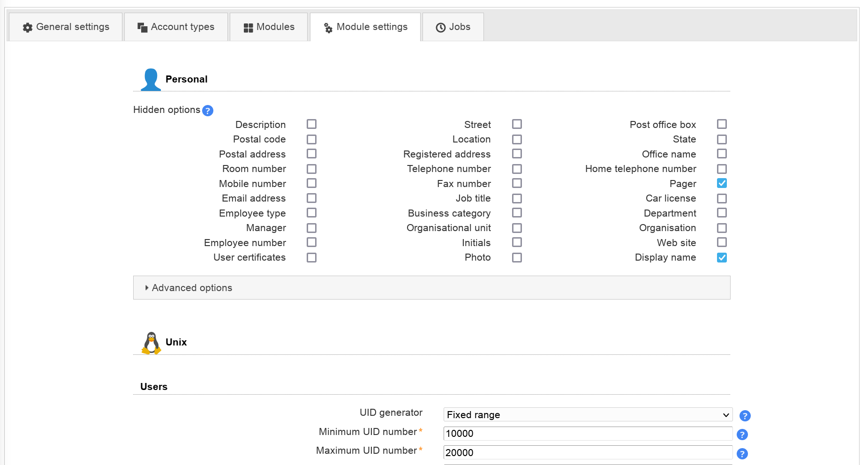Check the Telephone number hidden option
Image resolution: width=868 pixels, height=465 pixels.
(517, 169)
